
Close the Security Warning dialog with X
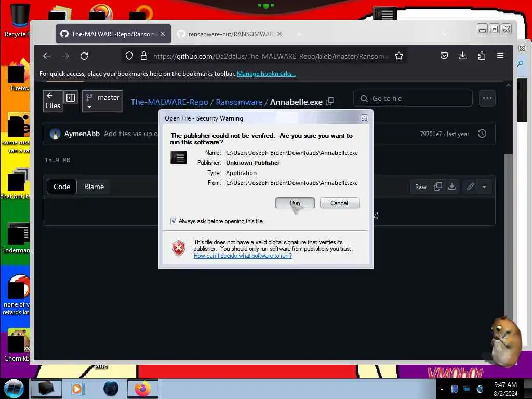point(364,118)
